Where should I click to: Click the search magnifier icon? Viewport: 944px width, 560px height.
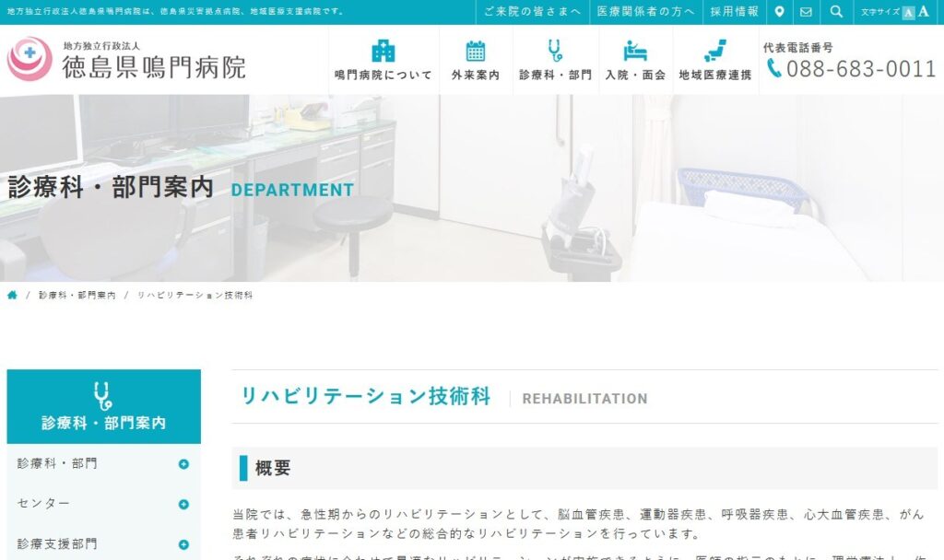pyautogui.click(x=836, y=12)
